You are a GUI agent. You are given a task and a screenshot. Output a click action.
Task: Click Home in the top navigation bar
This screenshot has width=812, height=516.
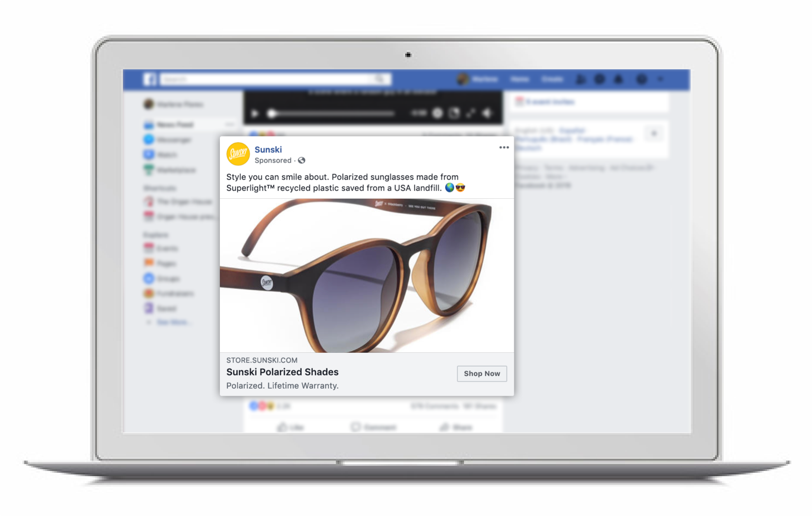(520, 79)
